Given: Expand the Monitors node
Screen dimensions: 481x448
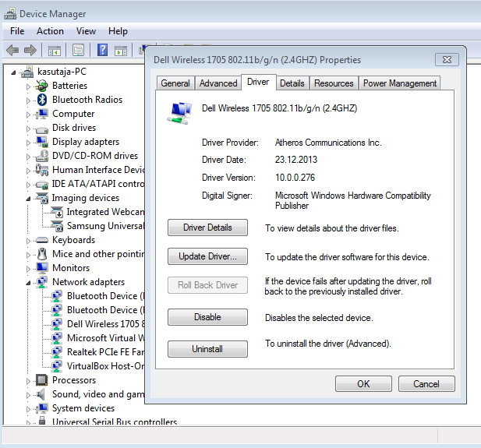Looking at the screenshot, I should coord(28,269).
